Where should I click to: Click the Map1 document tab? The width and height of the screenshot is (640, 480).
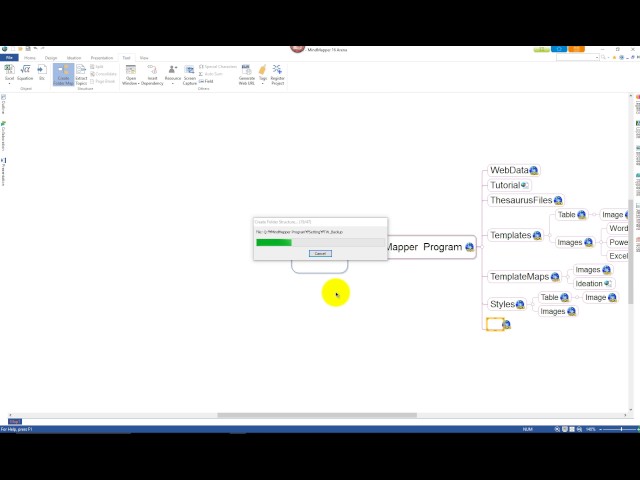15,421
